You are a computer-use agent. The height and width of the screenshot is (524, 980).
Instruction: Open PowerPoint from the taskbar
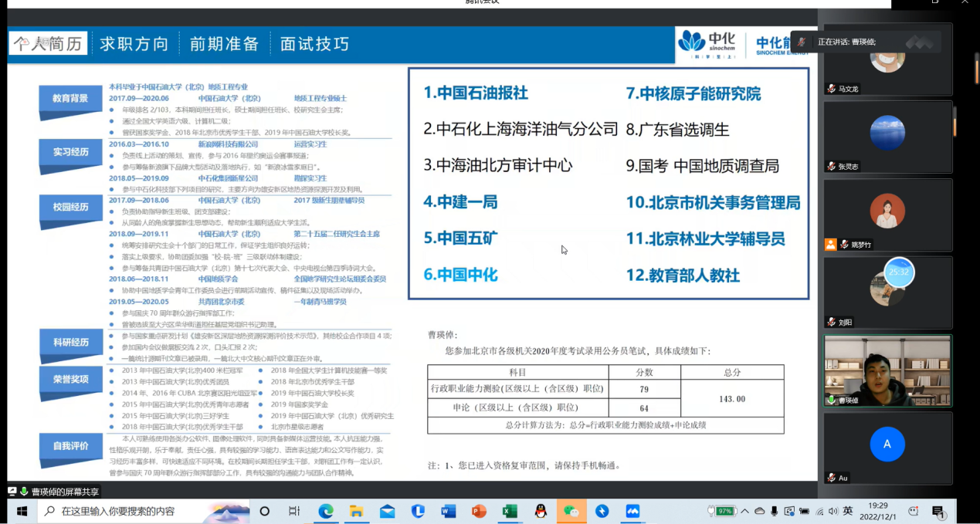click(479, 511)
